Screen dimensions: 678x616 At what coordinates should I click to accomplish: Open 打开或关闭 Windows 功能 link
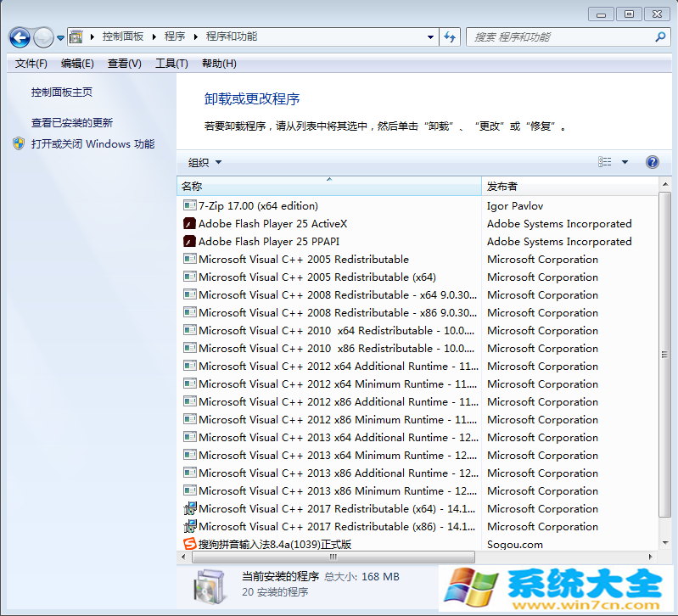click(x=92, y=144)
